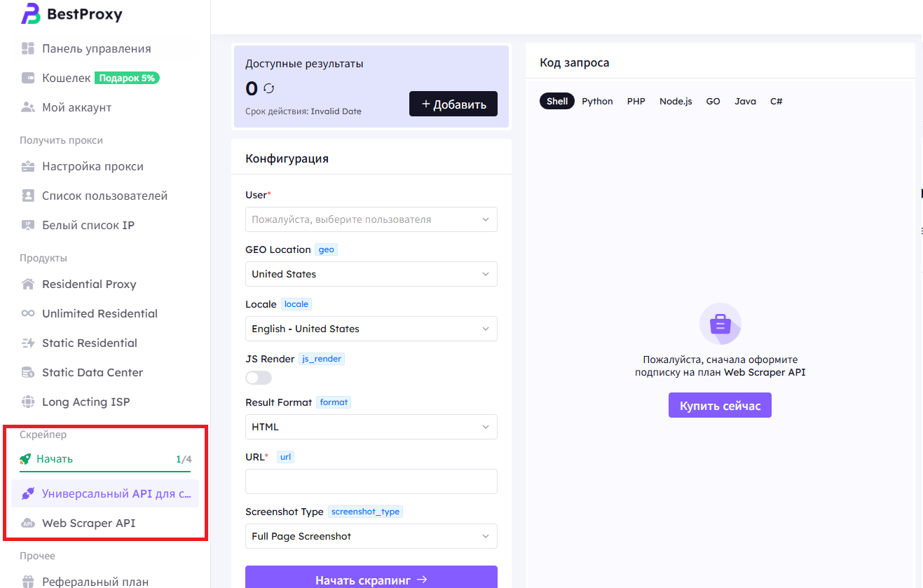The width and height of the screenshot is (923, 588).
Task: Click the BestProxy logo icon
Action: click(30, 13)
